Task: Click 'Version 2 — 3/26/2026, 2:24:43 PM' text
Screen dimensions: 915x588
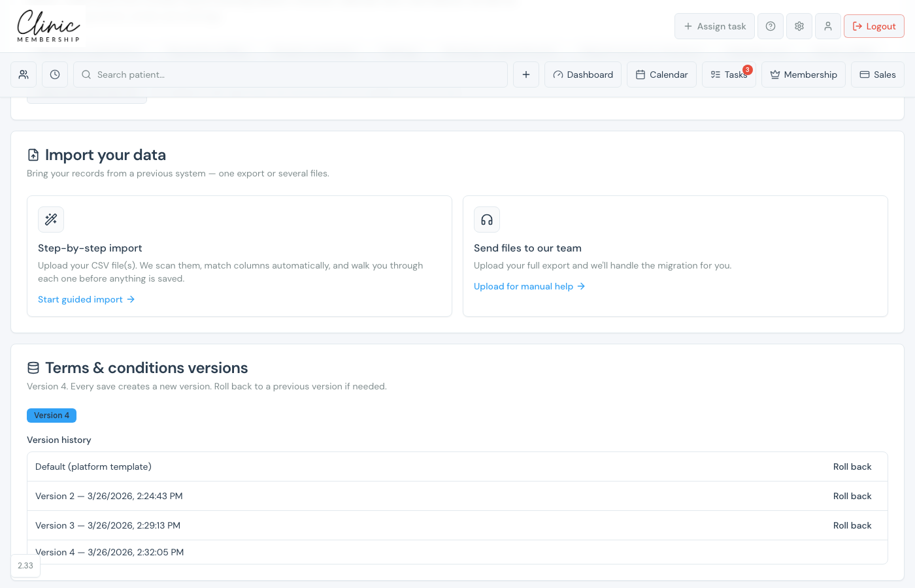Action: point(109,496)
